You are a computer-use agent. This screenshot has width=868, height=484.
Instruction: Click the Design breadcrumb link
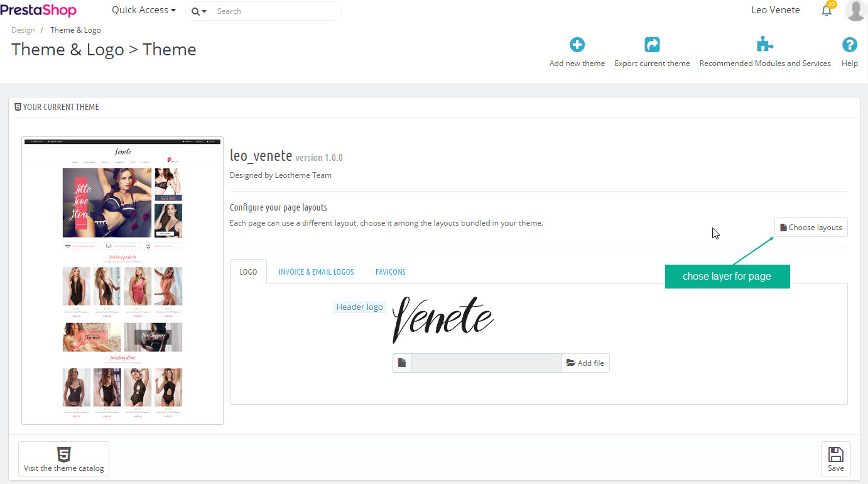point(23,30)
